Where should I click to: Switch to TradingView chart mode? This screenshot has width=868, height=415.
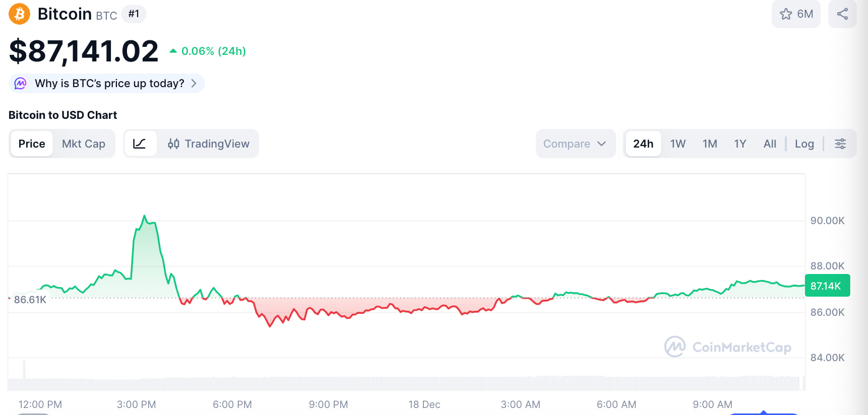[208, 144]
